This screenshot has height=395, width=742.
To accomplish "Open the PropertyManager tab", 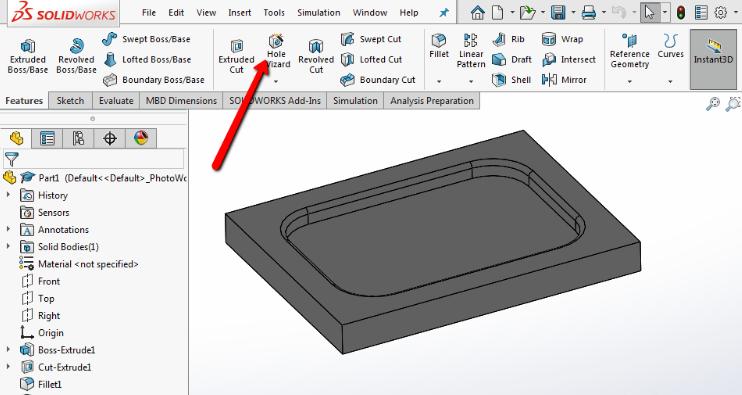I will (x=47, y=139).
